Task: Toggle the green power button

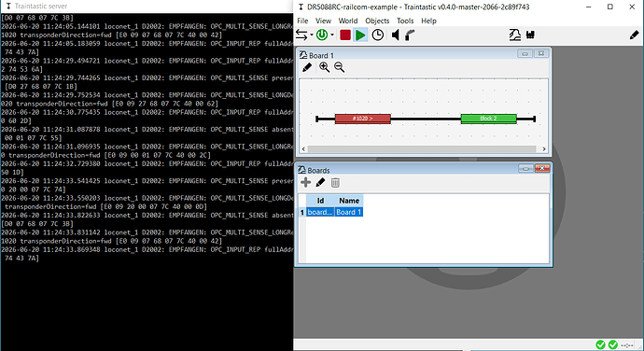Action: (x=322, y=35)
